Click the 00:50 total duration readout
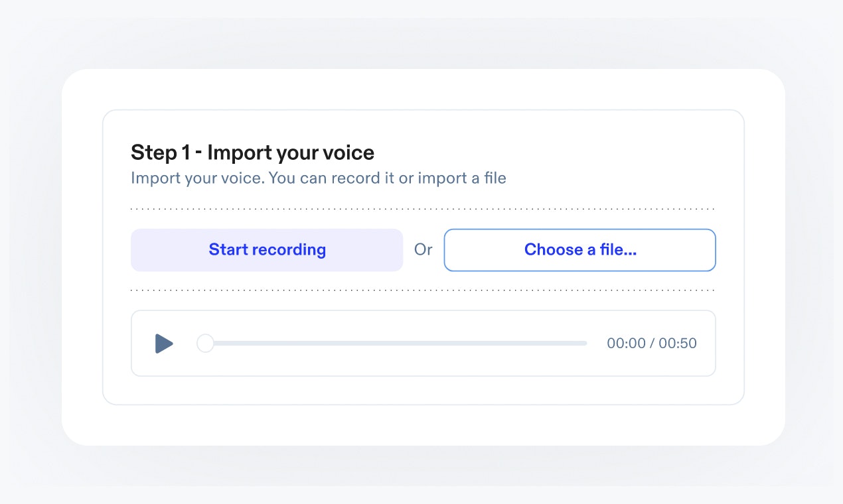 click(678, 344)
